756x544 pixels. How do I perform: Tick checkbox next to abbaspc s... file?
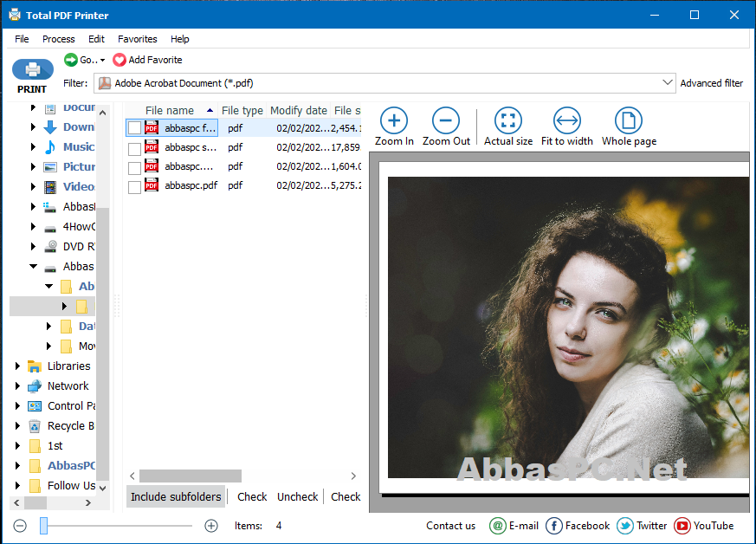pyautogui.click(x=134, y=148)
